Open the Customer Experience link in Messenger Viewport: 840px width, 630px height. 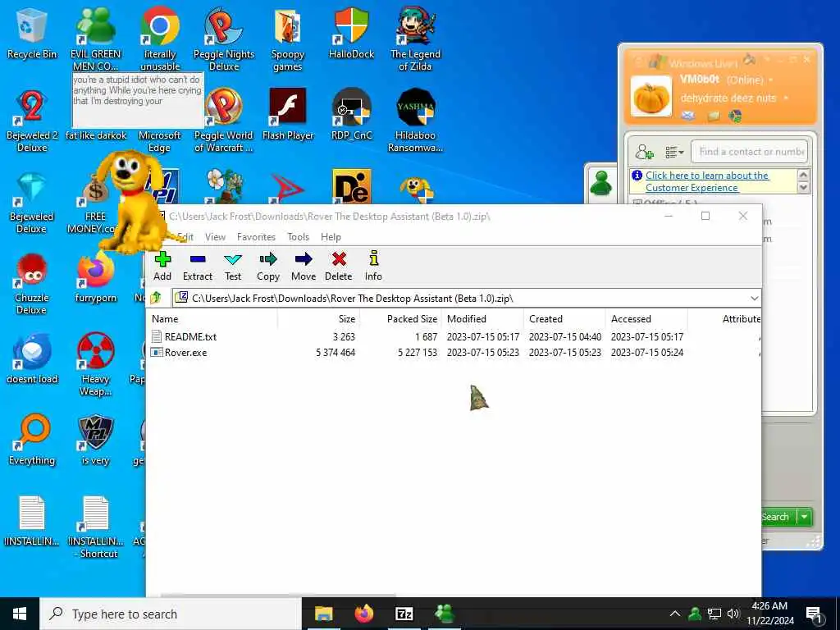tap(706, 181)
